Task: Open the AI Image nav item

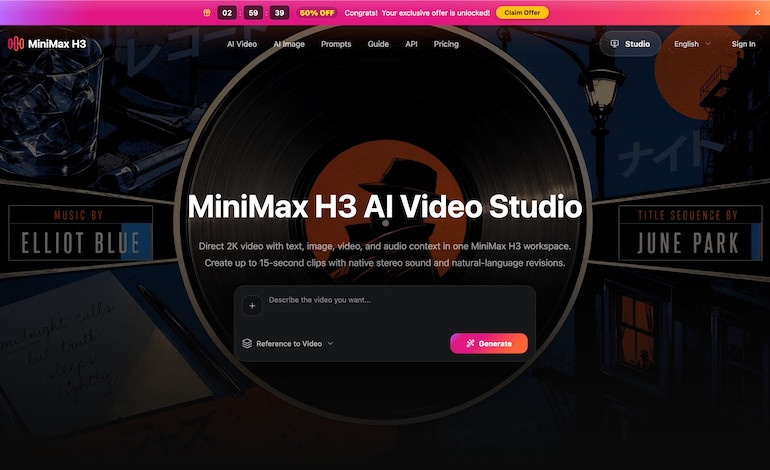Action: pos(289,44)
